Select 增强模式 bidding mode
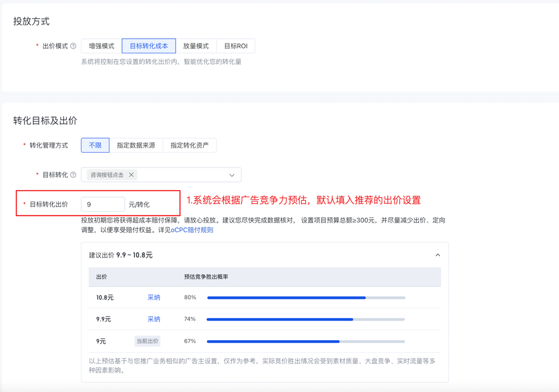The width and height of the screenshot is (559, 392). [102, 46]
